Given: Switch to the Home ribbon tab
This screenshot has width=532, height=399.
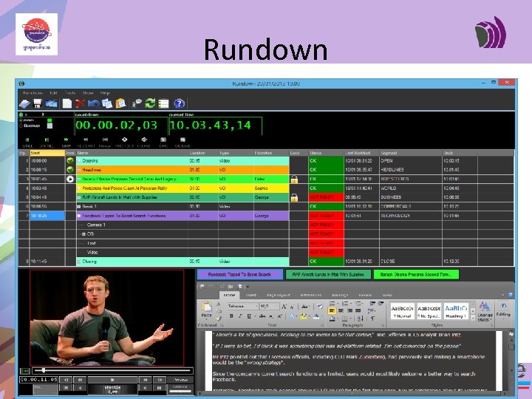Looking at the screenshot, I should [x=229, y=295].
